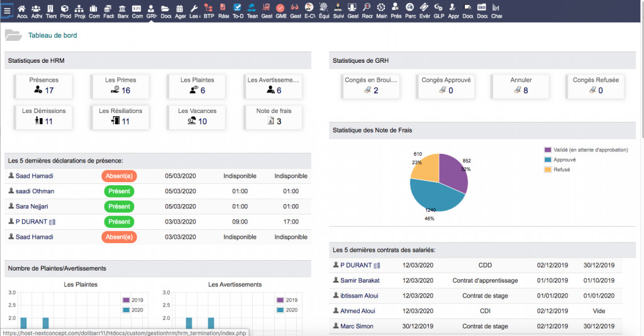Open Samir Barakat's employee link
The height and width of the screenshot is (336, 644).
click(x=361, y=280)
